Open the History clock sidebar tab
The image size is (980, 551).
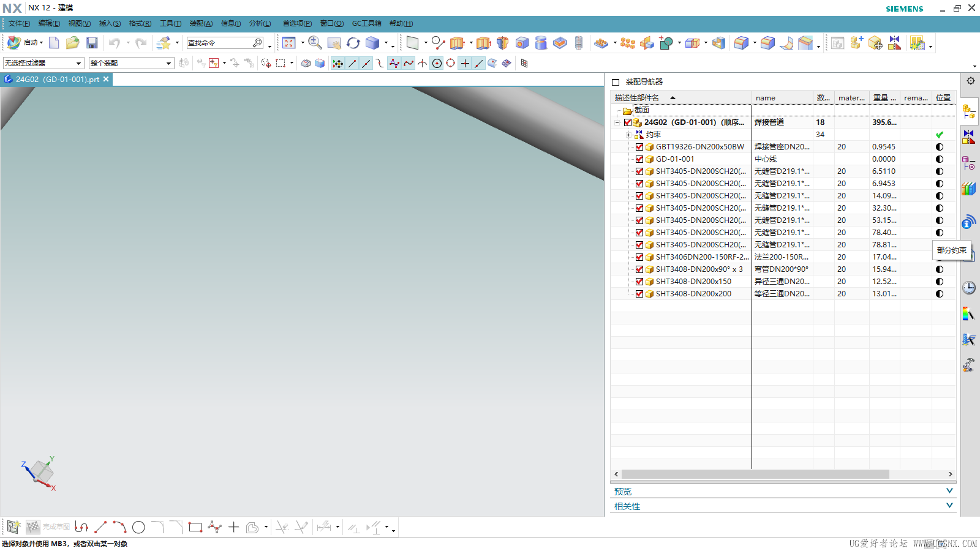[x=969, y=288]
